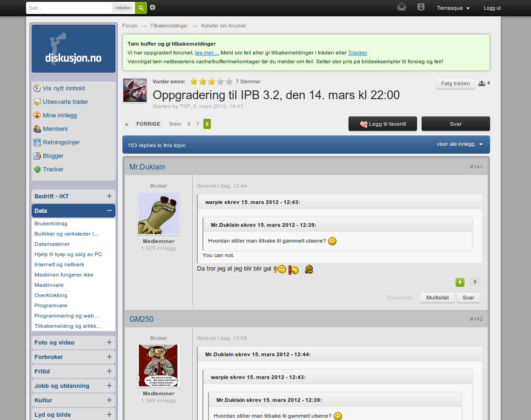Open Datamaskiner subforum
Image resolution: width=531 pixels, height=420 pixels.
tap(52, 244)
